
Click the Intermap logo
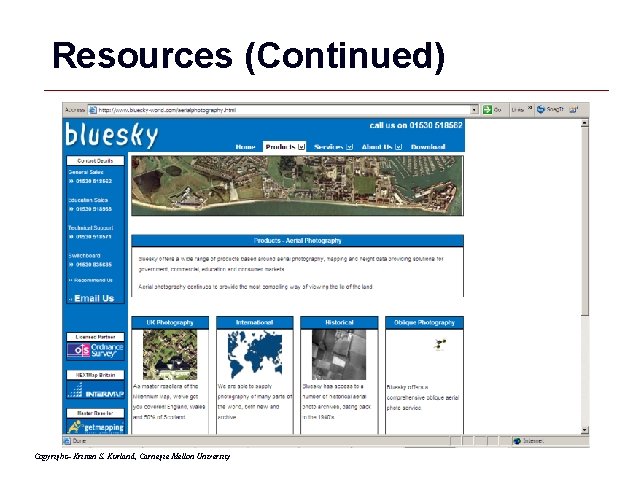click(x=96, y=390)
